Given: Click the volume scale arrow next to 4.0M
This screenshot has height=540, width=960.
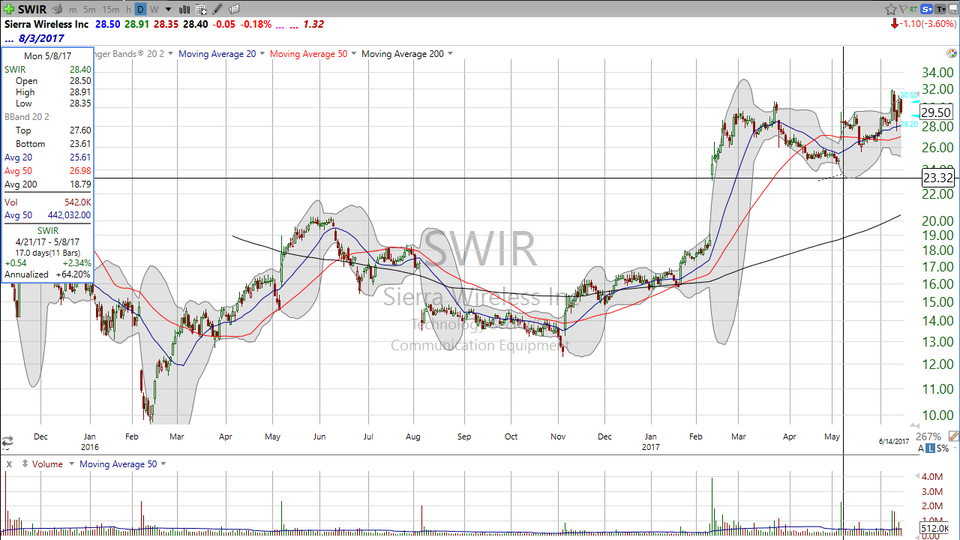Looking at the screenshot, I should click(917, 476).
